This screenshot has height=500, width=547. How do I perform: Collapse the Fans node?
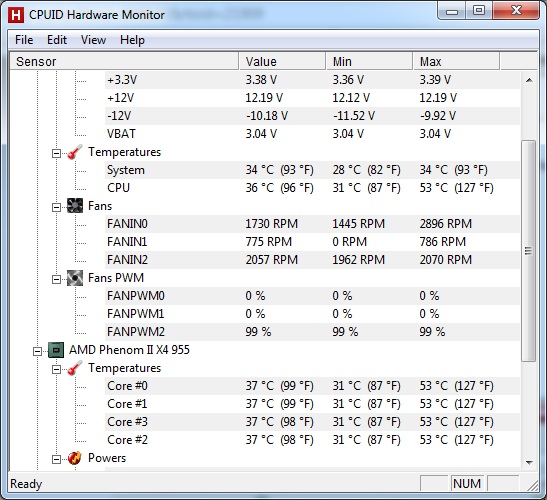tap(56, 207)
